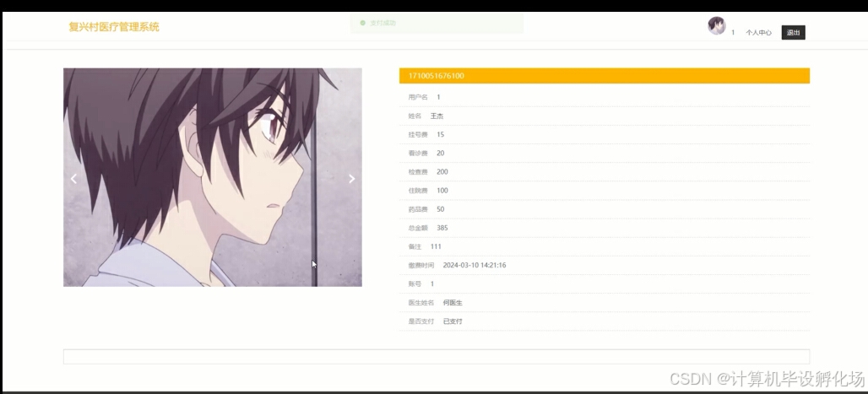Click the 退出 logout button
Screen dimensions: 868x394
coord(793,33)
